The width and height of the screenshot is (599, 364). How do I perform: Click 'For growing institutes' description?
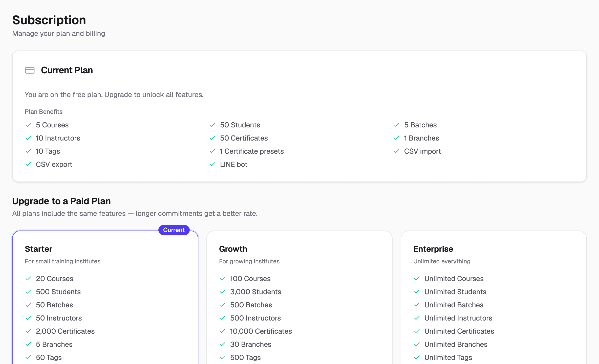pyautogui.click(x=249, y=261)
